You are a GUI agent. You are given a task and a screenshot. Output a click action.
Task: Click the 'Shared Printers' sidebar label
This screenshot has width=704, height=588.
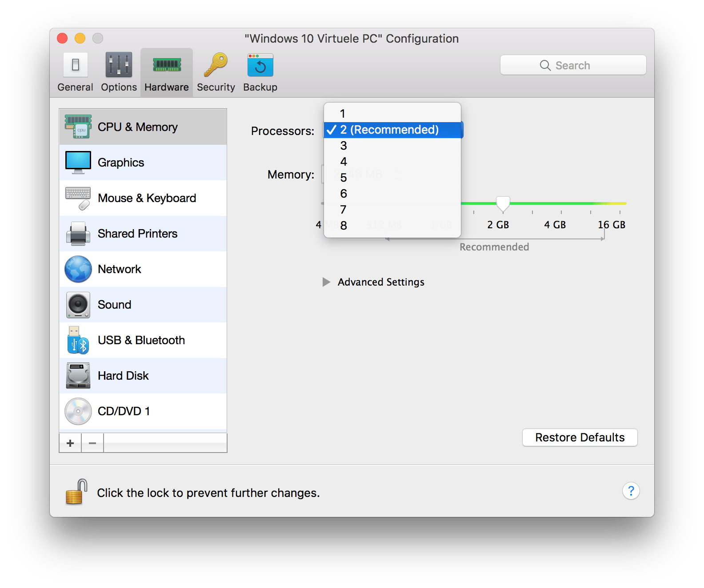click(x=138, y=234)
